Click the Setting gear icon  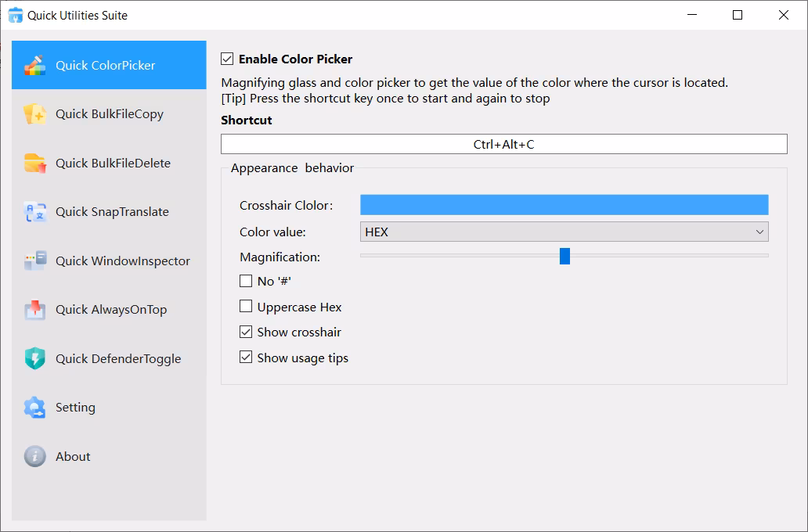[x=34, y=407]
